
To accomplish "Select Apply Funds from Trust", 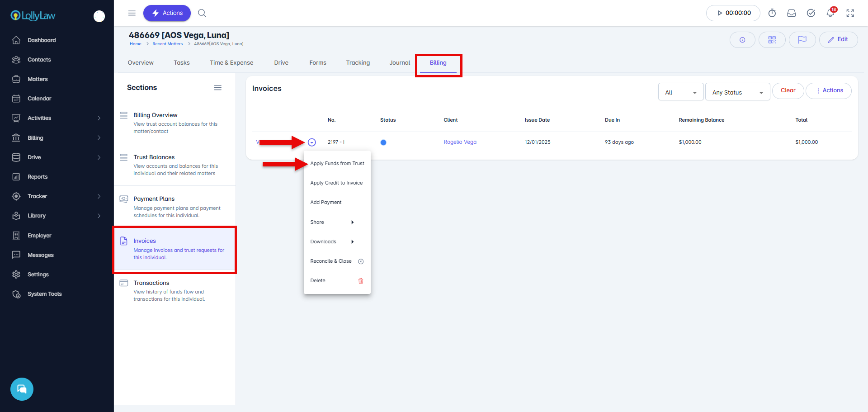I will coord(337,164).
